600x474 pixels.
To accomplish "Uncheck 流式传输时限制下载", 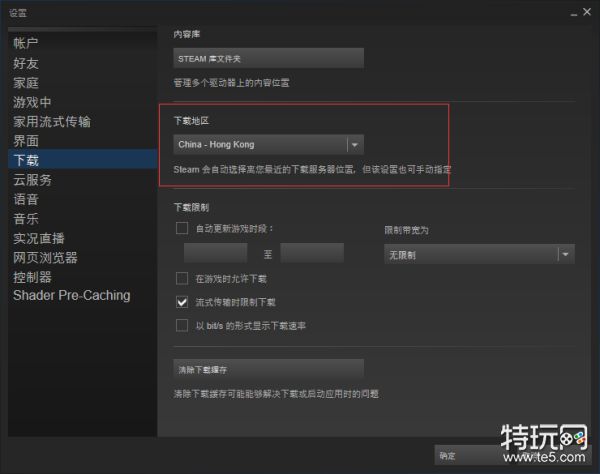I will (x=182, y=302).
